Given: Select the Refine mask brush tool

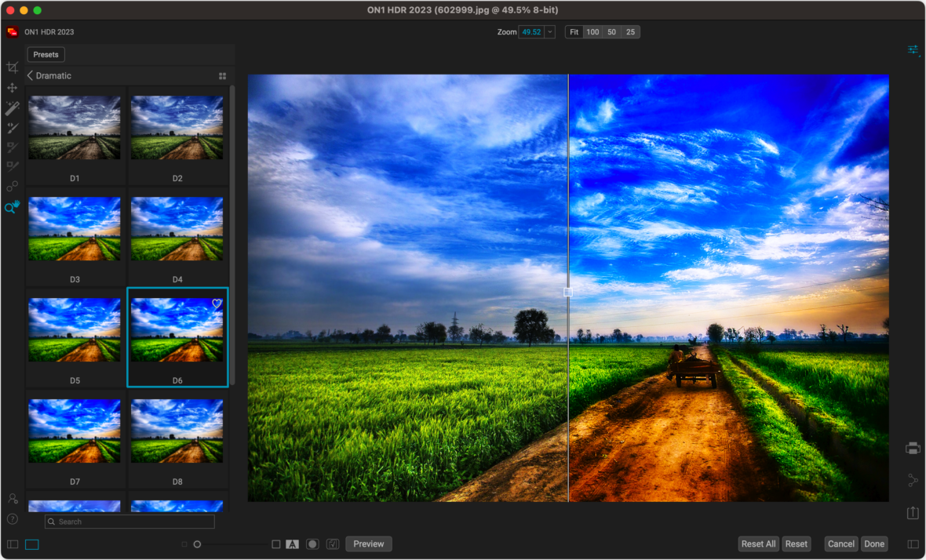Looking at the screenshot, I should [13, 147].
